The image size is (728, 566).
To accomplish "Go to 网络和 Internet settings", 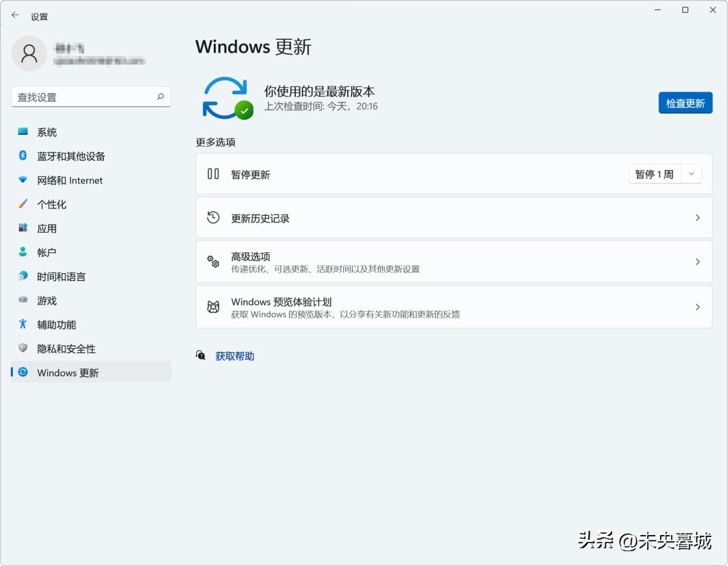I will click(91, 180).
